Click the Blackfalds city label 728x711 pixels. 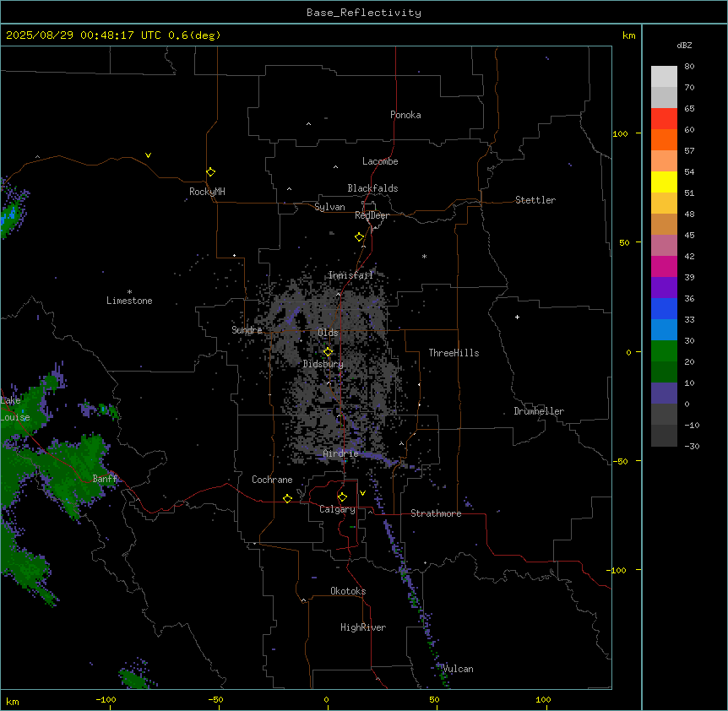pos(372,188)
